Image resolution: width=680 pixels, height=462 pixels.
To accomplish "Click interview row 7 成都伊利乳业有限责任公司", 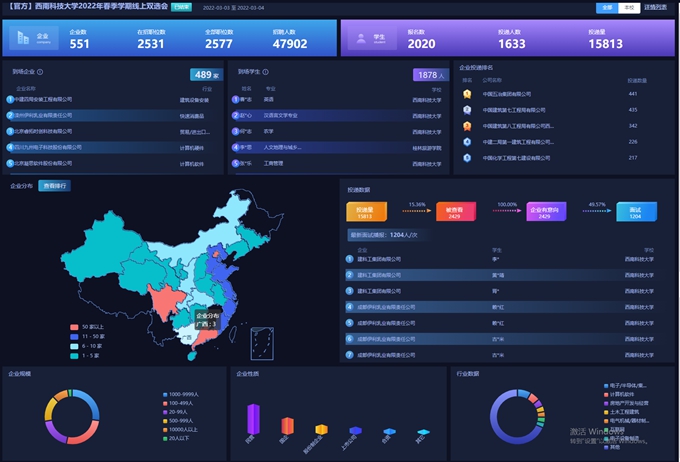I will 502,355.
